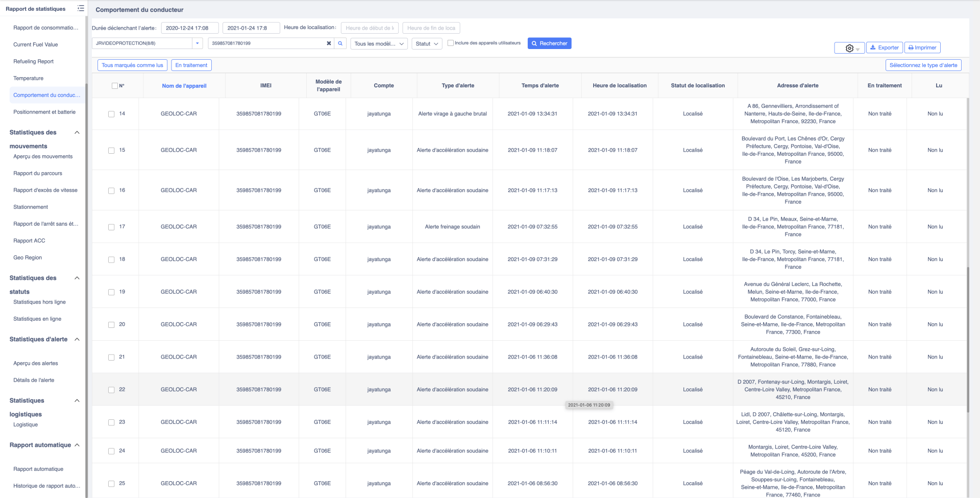
Task: Click Sélectionnez le type d'alerte button
Action: click(x=923, y=65)
